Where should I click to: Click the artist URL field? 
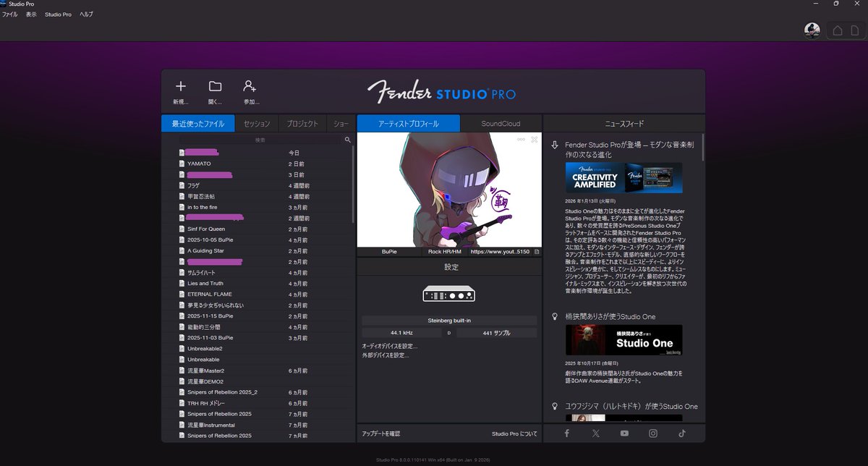[500, 252]
